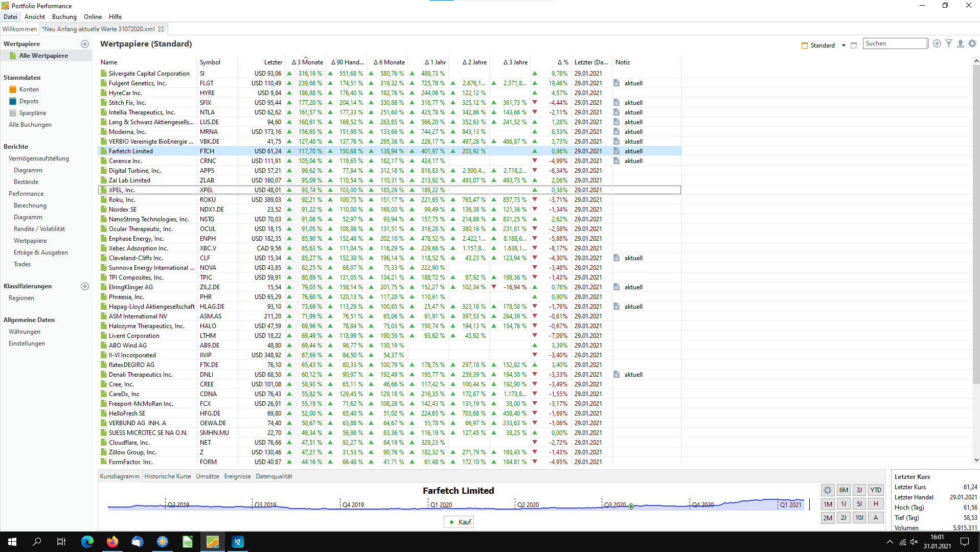
Task: Switch to the Umsätze tab
Action: tap(208, 476)
